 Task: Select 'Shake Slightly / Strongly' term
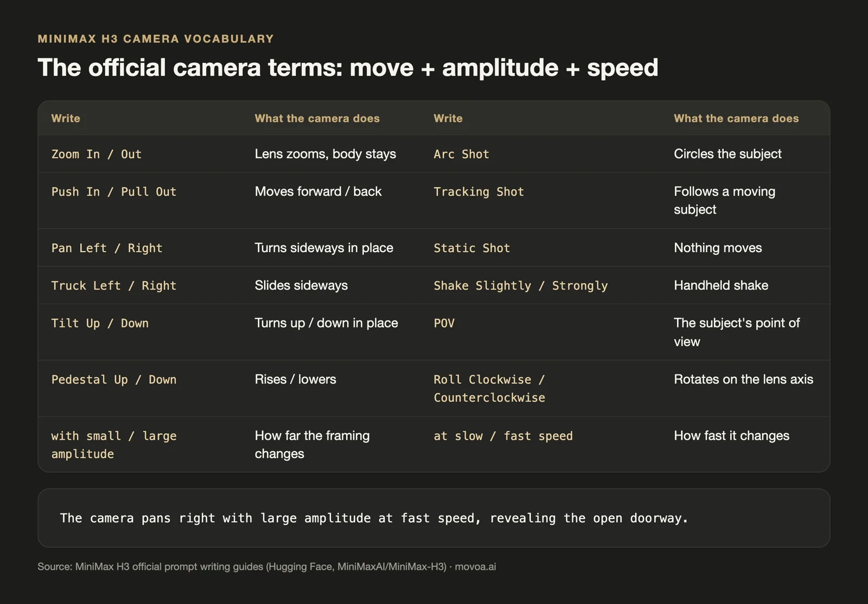point(521,286)
